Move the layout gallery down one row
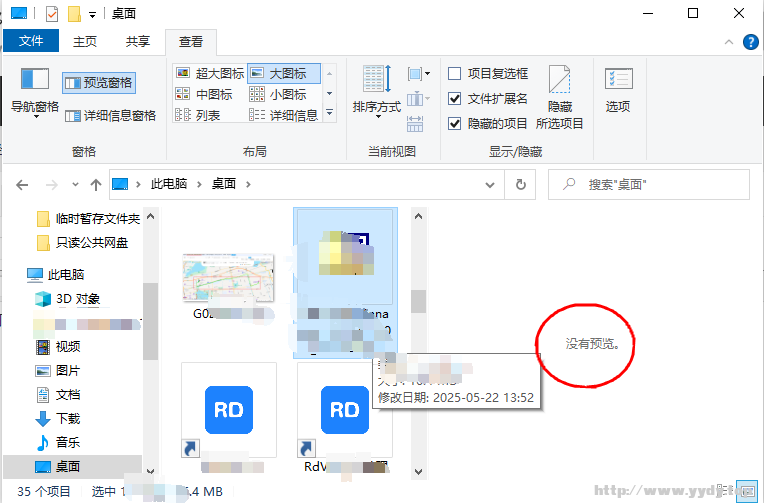Viewport: 764px width, 503px height. pyautogui.click(x=330, y=93)
